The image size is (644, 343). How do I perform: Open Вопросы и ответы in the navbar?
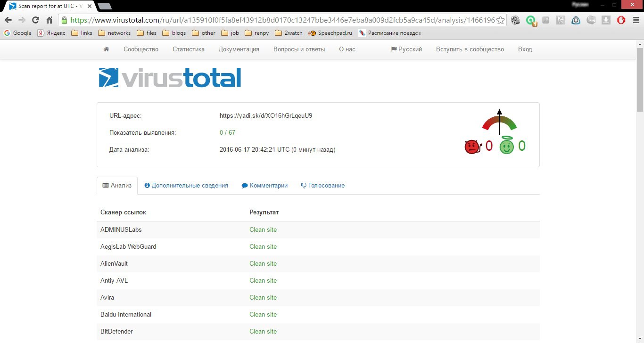click(x=299, y=49)
